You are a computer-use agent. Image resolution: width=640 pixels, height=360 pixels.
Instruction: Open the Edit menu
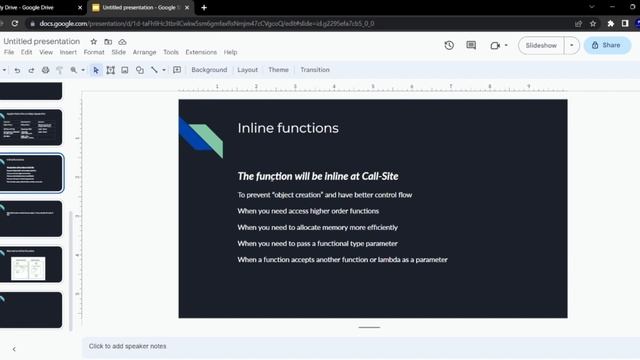point(27,52)
